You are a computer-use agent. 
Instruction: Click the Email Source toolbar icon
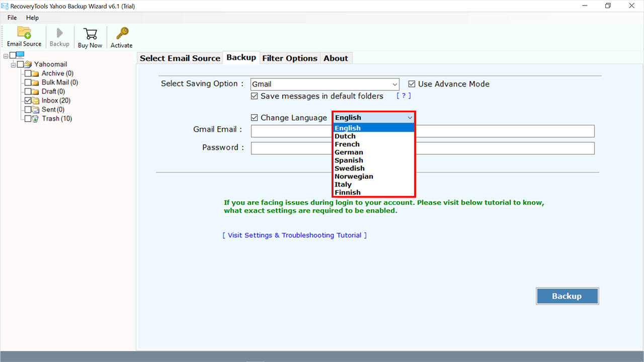point(24,33)
